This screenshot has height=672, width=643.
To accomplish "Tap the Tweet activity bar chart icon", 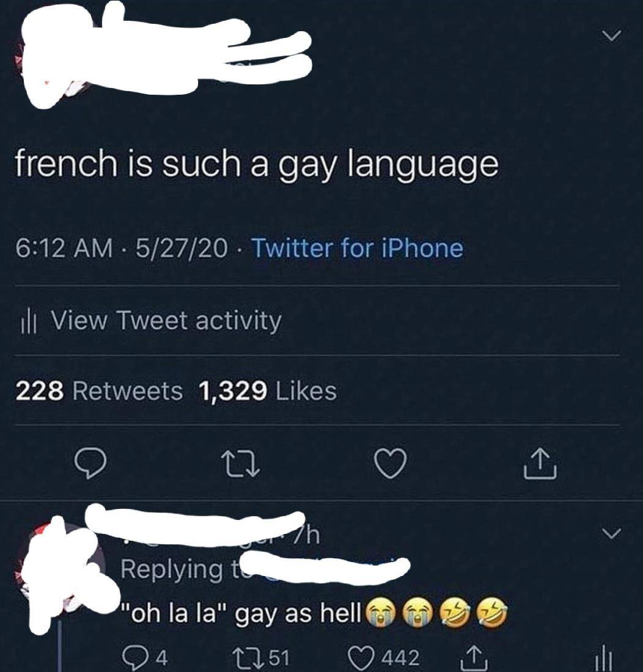I will 29,323.
